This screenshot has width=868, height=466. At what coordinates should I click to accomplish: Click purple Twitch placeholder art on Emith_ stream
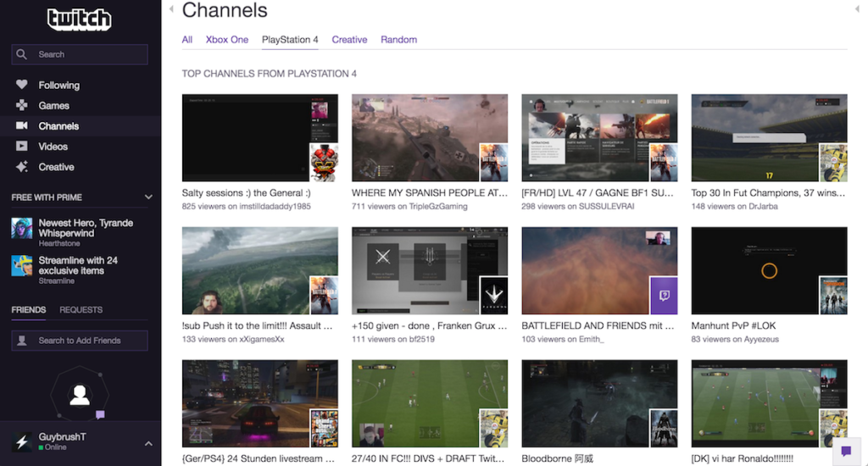[x=663, y=295]
